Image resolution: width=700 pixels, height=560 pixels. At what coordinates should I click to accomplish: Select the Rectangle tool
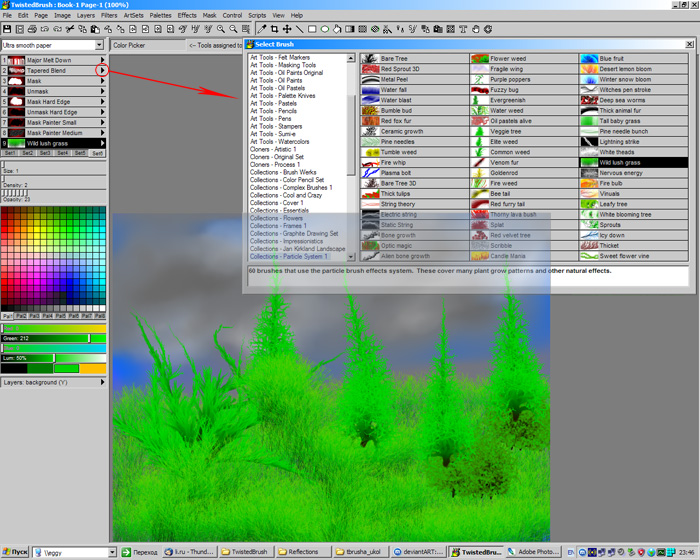[x=312, y=29]
